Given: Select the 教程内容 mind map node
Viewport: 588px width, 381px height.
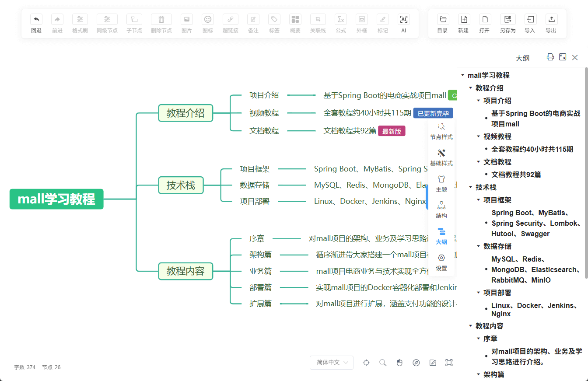Looking at the screenshot, I should pyautogui.click(x=185, y=271).
